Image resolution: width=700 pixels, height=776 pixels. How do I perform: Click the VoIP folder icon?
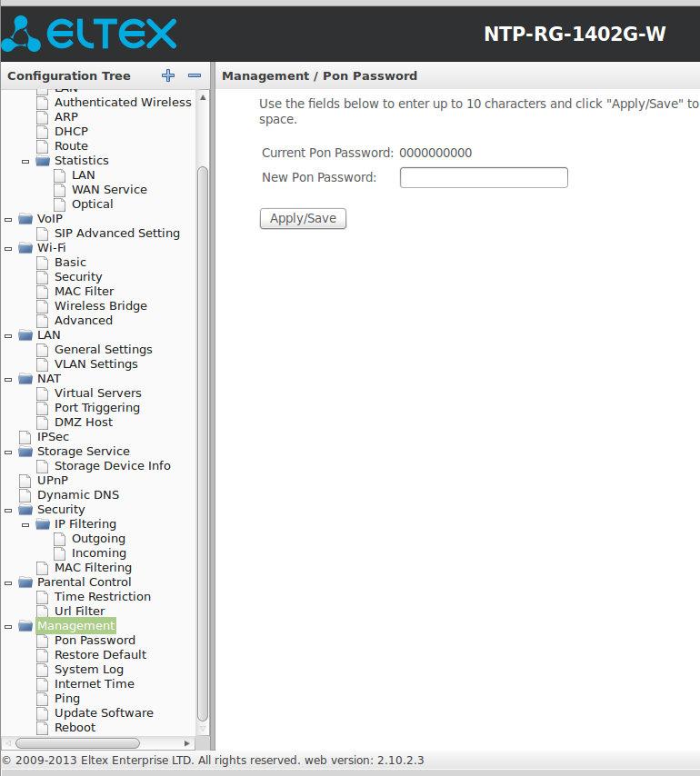tap(25, 219)
